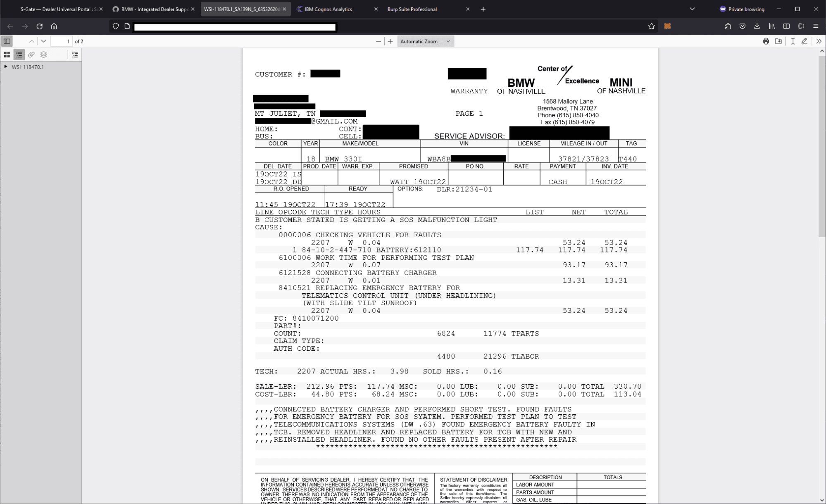Bookmark this page with star
The image size is (826, 504).
[652, 26]
